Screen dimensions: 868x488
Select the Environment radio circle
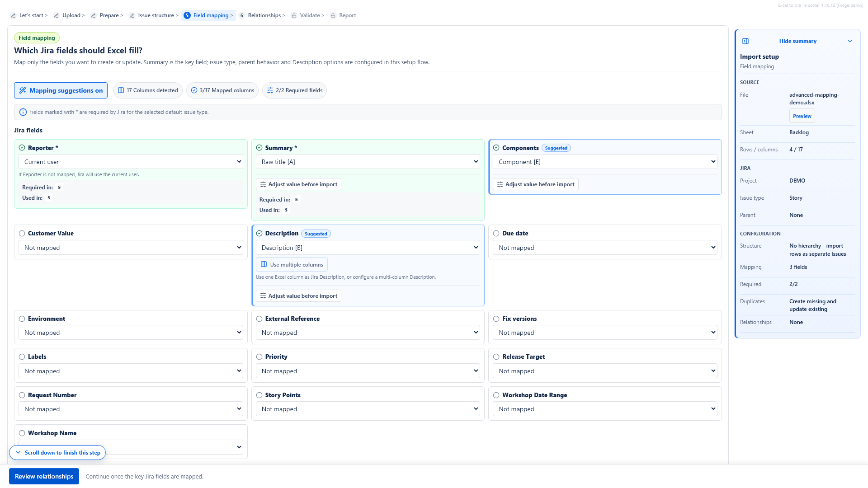click(22, 319)
